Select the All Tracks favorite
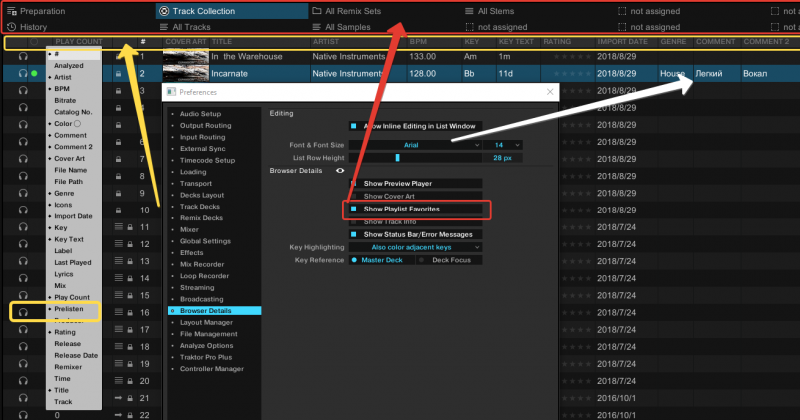This screenshot has width=800, height=420. click(x=191, y=27)
